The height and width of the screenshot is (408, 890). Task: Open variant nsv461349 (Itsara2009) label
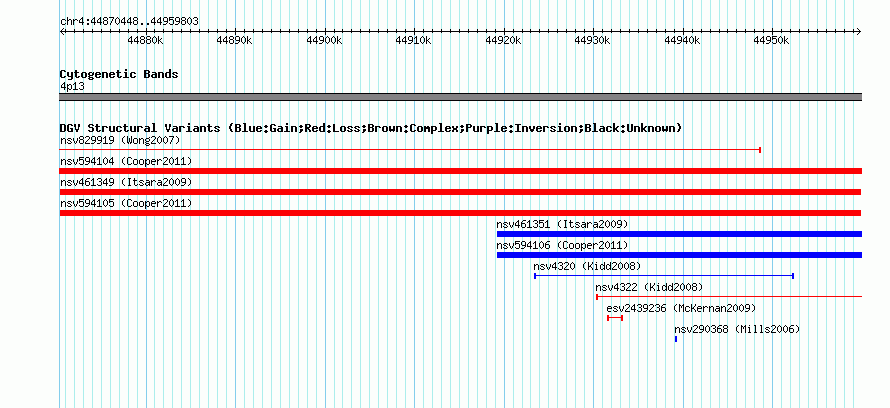[126, 183]
